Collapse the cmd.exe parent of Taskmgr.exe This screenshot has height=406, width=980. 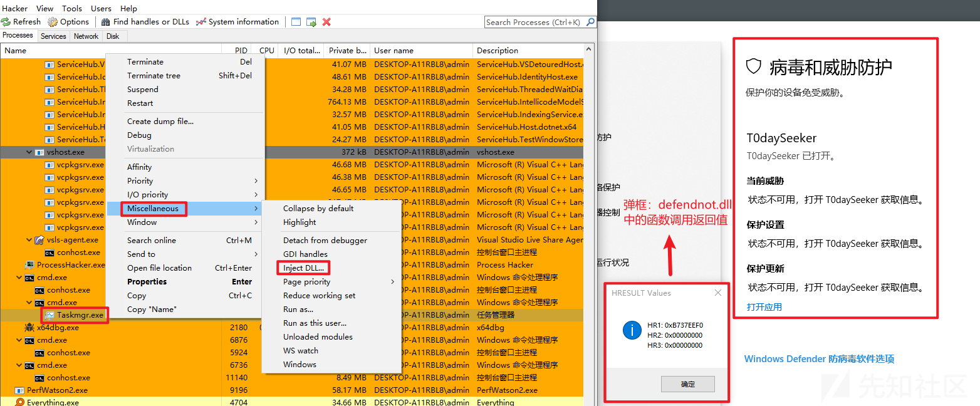coord(29,303)
